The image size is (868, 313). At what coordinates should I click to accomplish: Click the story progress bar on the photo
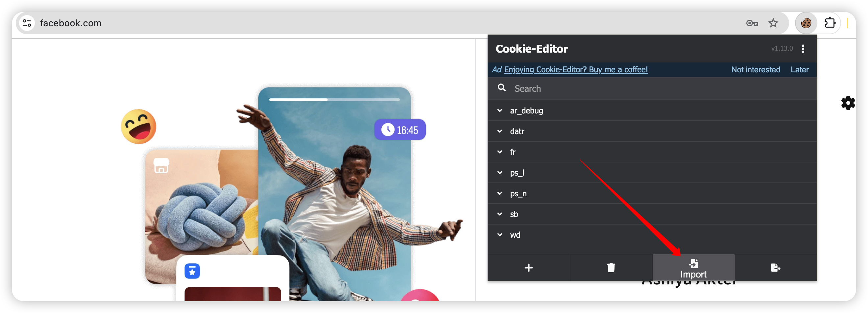pos(334,100)
